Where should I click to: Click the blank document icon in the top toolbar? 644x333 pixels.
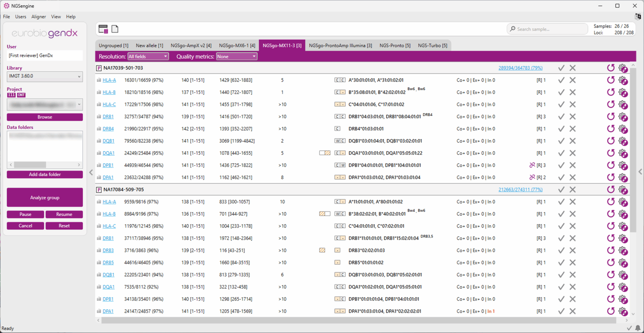[115, 29]
